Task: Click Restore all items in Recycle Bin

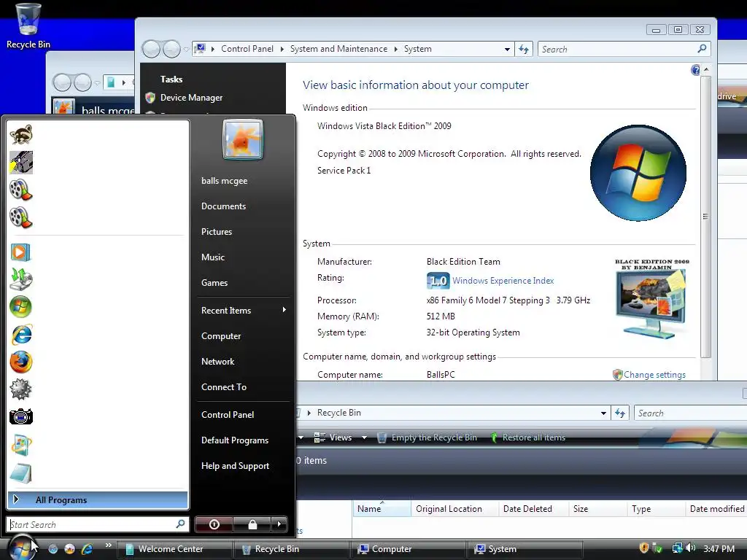Action: point(527,437)
